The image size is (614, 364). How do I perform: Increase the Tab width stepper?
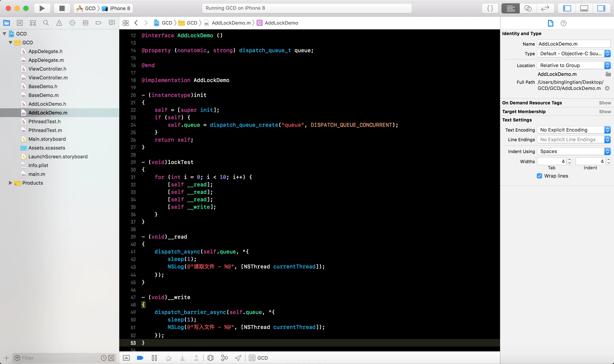coord(569,159)
